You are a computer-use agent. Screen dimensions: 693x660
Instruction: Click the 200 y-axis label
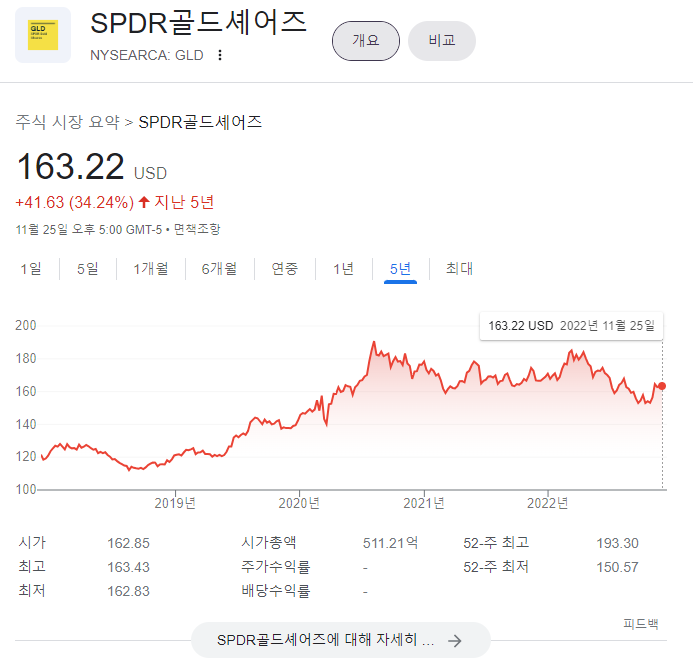(26, 325)
